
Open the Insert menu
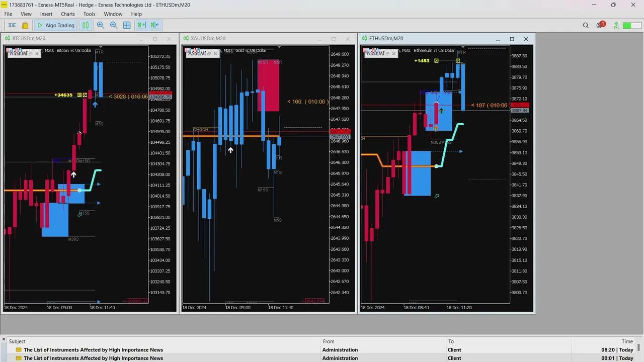click(46, 14)
